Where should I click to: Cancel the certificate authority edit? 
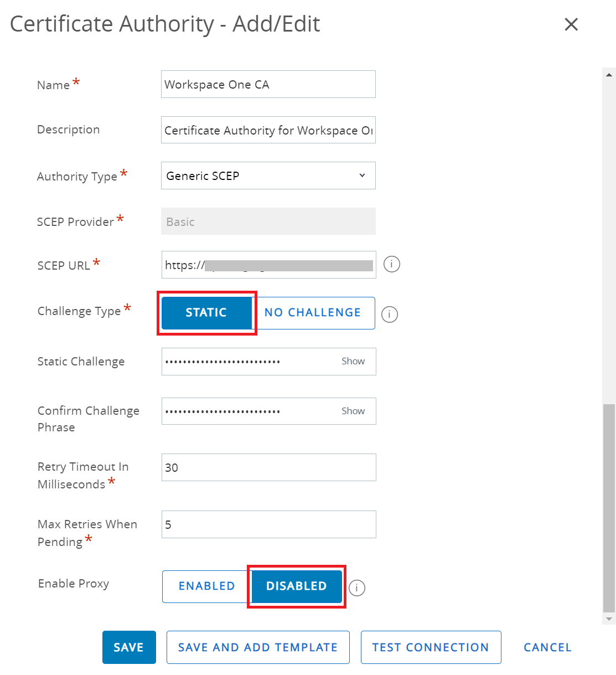(547, 647)
